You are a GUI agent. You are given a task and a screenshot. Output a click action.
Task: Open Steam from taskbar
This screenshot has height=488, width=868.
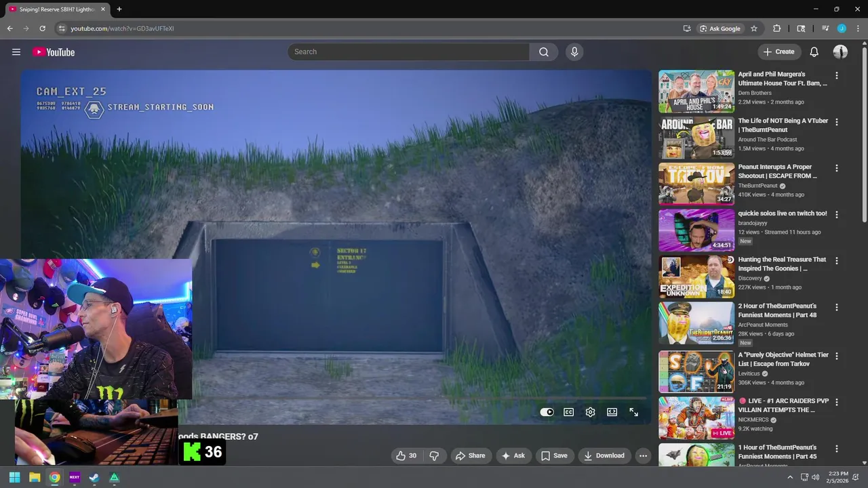[94, 477]
